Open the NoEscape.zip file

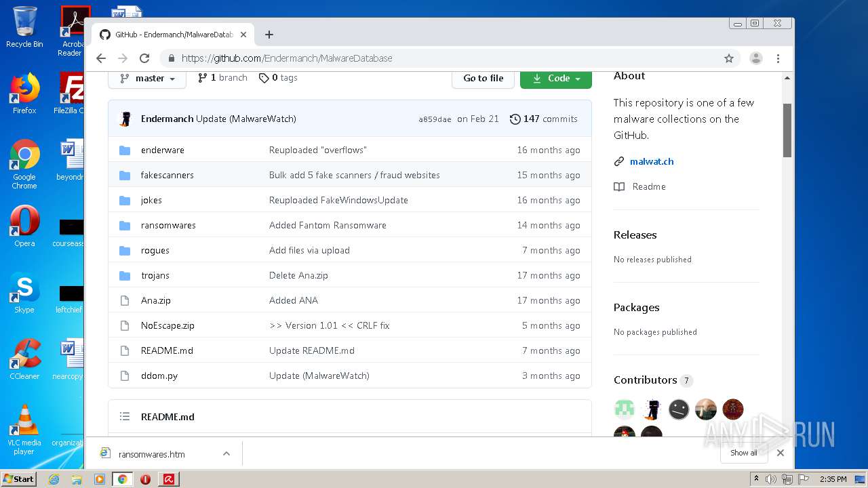[x=167, y=325]
